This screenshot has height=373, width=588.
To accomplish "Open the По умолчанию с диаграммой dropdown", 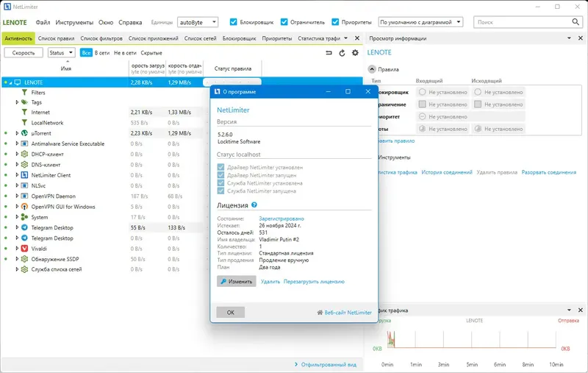I will (x=420, y=22).
